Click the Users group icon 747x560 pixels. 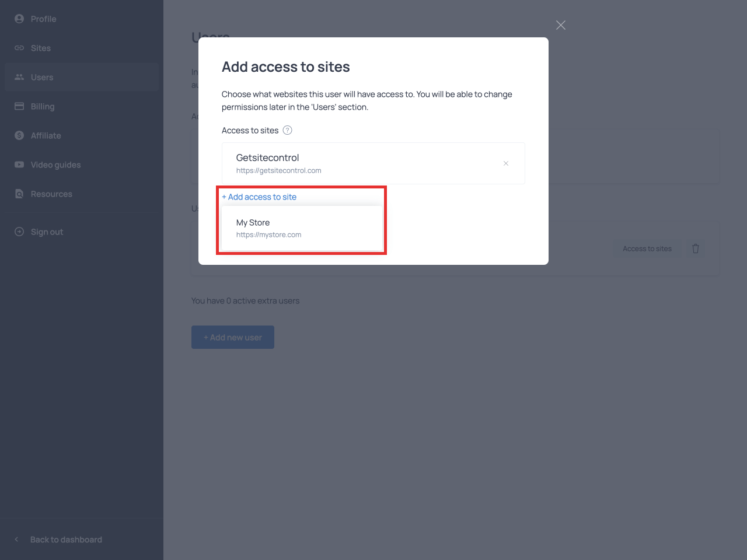click(19, 77)
